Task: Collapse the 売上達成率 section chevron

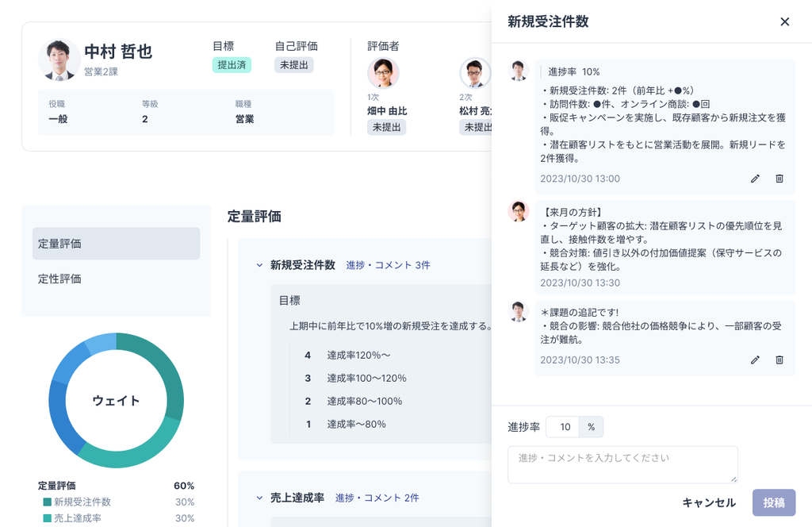Action: [x=259, y=498]
